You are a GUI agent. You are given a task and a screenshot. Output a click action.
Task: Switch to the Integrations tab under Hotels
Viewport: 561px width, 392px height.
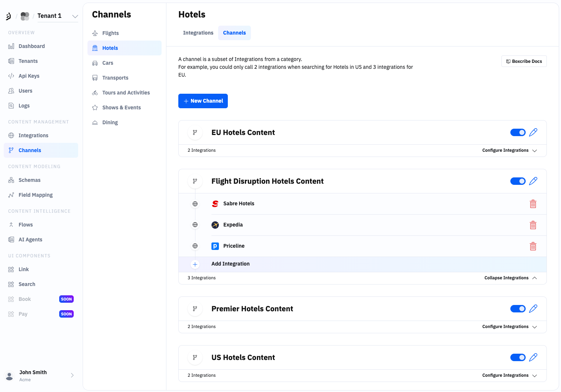tap(198, 33)
